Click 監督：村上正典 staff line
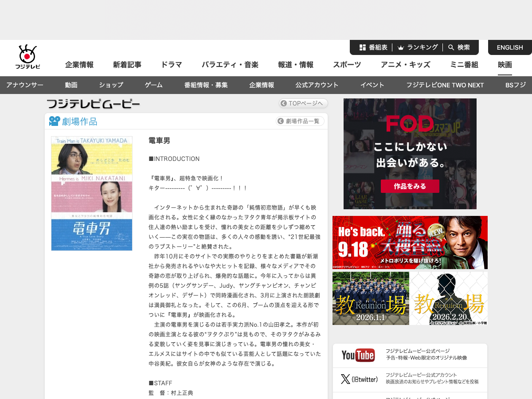The width and height of the screenshot is (532, 399). coord(171,393)
